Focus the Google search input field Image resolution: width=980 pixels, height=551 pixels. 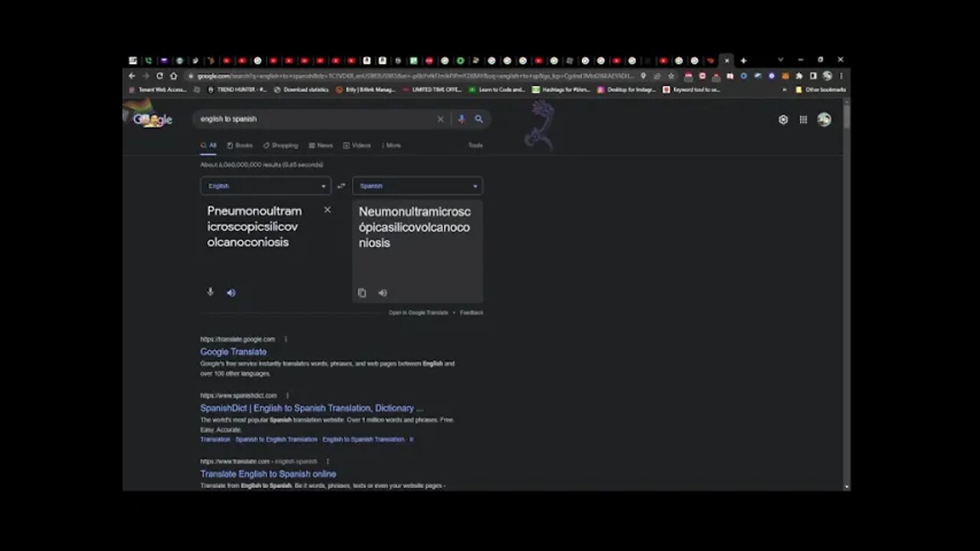[314, 119]
